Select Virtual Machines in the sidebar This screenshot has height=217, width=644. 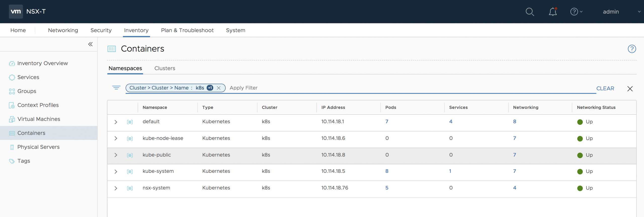coord(39,119)
